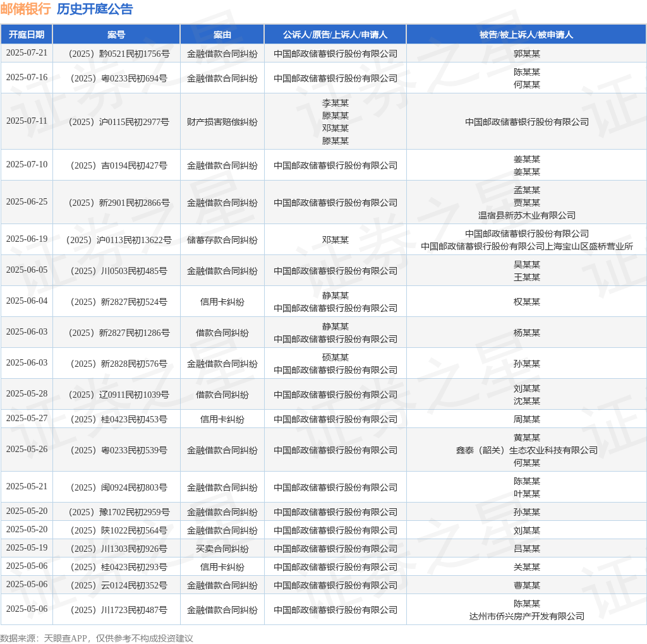Click the 被告/被上诉人/被申请人 header

click(x=526, y=35)
